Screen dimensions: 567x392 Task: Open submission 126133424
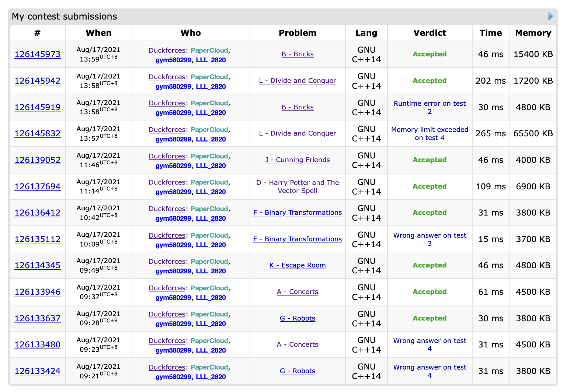(38, 371)
